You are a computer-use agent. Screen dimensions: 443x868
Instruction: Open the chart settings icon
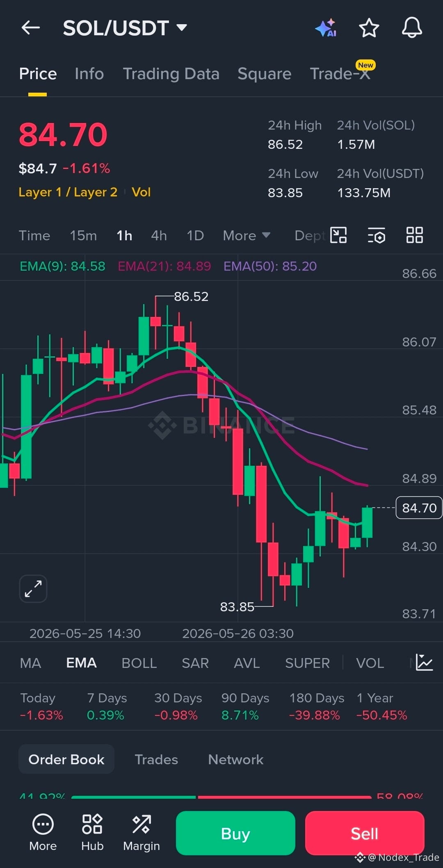click(x=377, y=235)
